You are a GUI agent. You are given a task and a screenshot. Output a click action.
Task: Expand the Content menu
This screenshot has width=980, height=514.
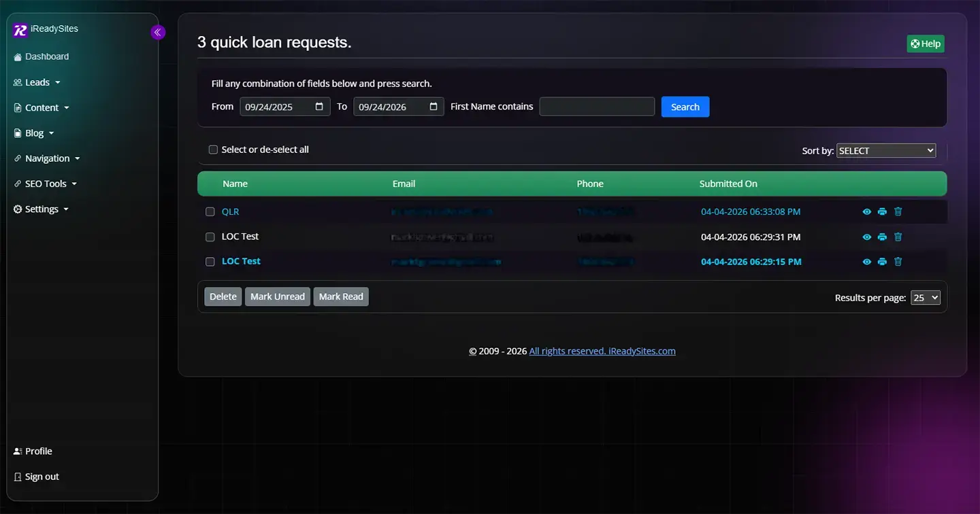click(42, 107)
